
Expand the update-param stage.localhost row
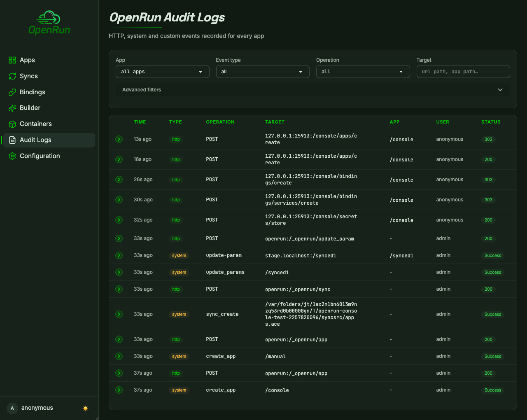point(119,255)
